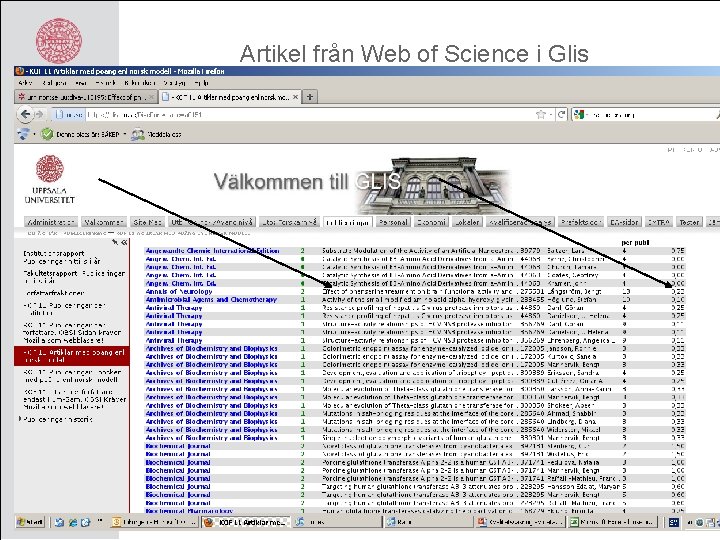Open the Biochemical Pharmacology journal link

coord(189,511)
